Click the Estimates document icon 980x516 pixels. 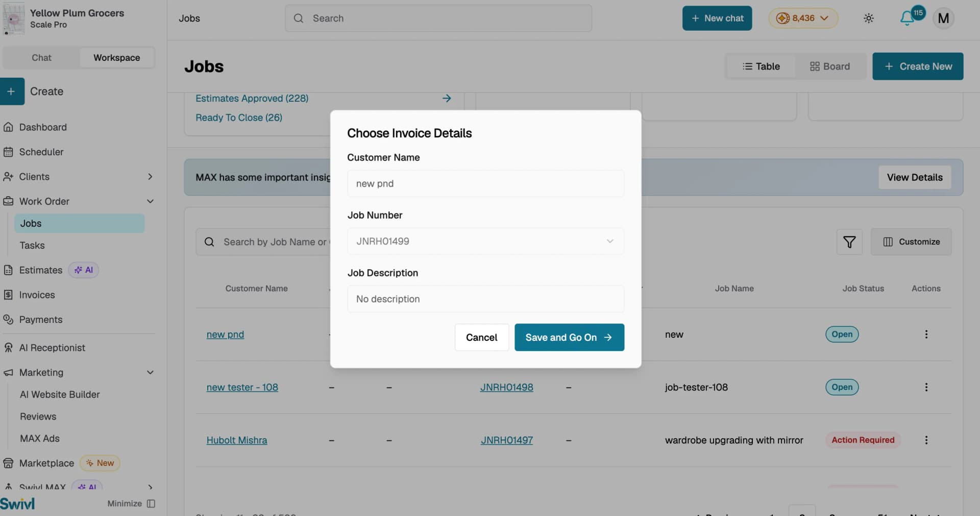point(8,270)
